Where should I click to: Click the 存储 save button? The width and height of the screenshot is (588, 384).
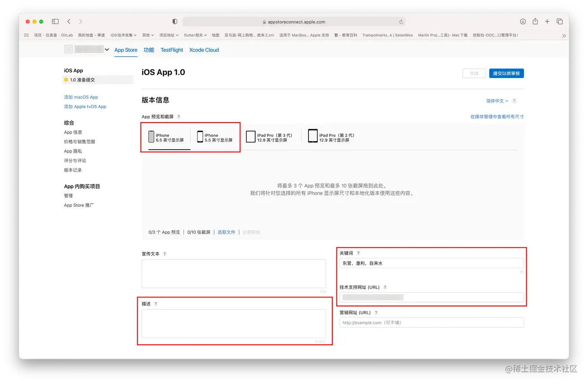tap(474, 73)
